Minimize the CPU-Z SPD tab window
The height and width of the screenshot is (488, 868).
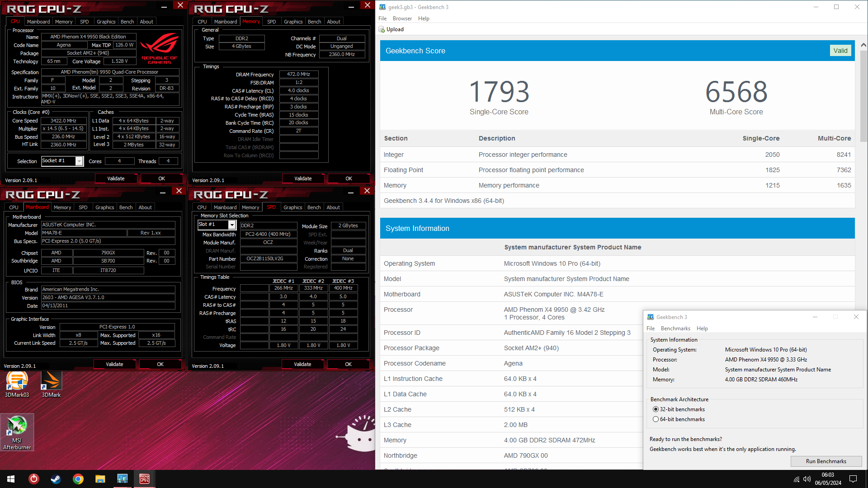(351, 192)
